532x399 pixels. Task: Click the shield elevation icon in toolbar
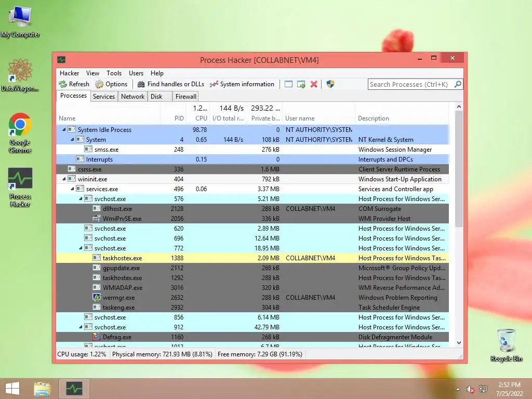(330, 84)
